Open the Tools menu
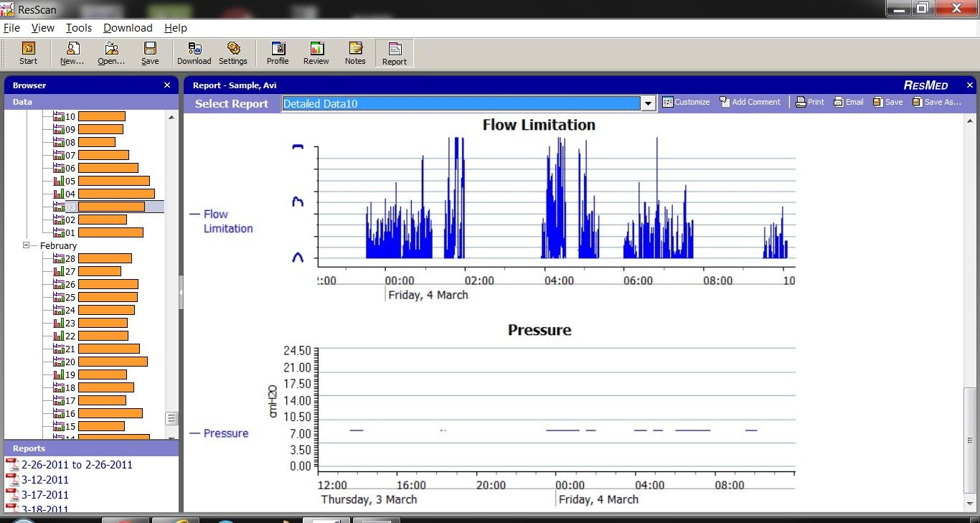This screenshot has height=523, width=980. coord(79,28)
